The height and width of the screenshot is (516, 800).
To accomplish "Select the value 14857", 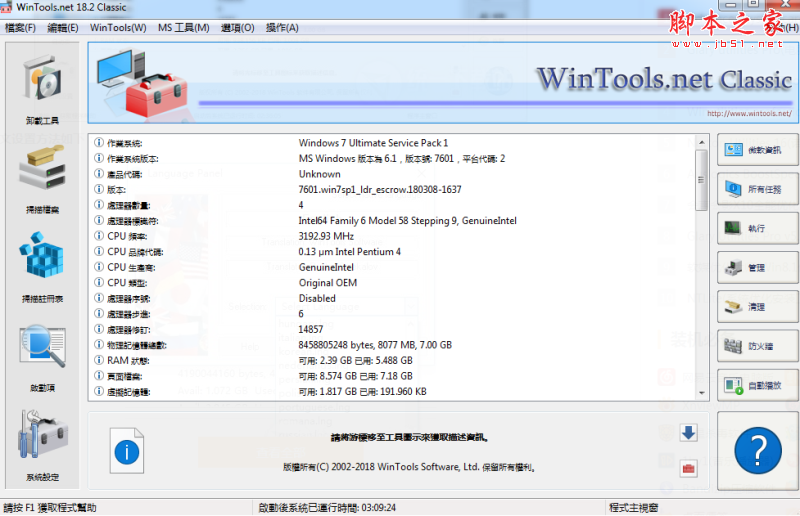I will click(x=311, y=329).
